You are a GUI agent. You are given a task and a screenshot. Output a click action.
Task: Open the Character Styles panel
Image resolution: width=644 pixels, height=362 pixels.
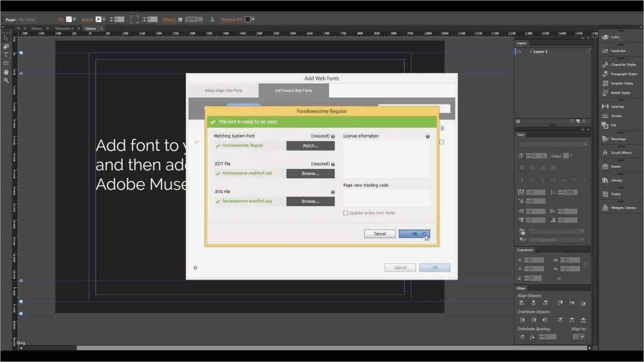620,65
